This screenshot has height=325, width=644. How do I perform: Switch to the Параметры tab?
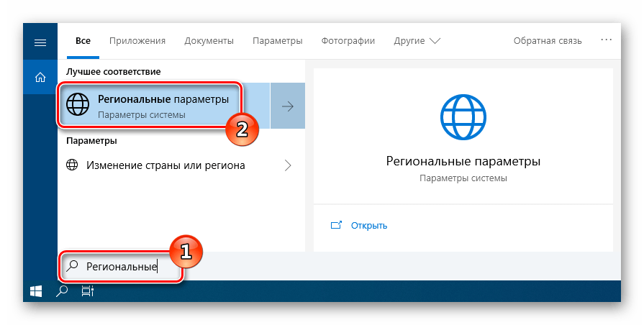point(277,41)
